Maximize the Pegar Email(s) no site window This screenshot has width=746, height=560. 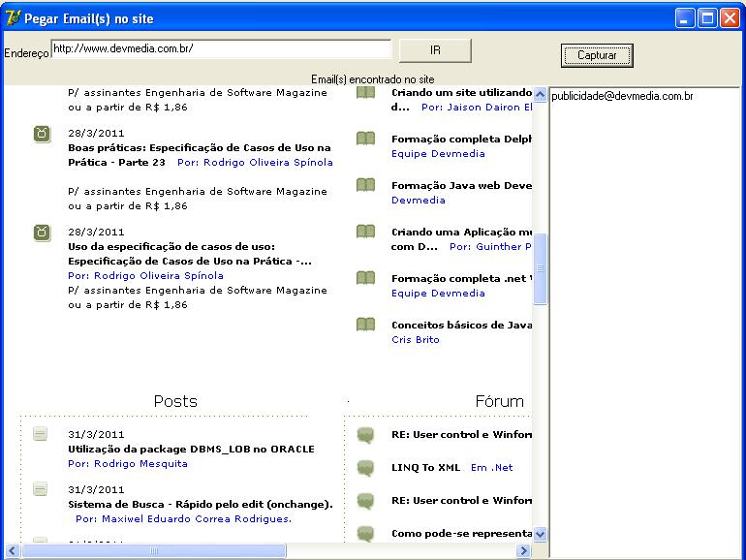coord(707,17)
